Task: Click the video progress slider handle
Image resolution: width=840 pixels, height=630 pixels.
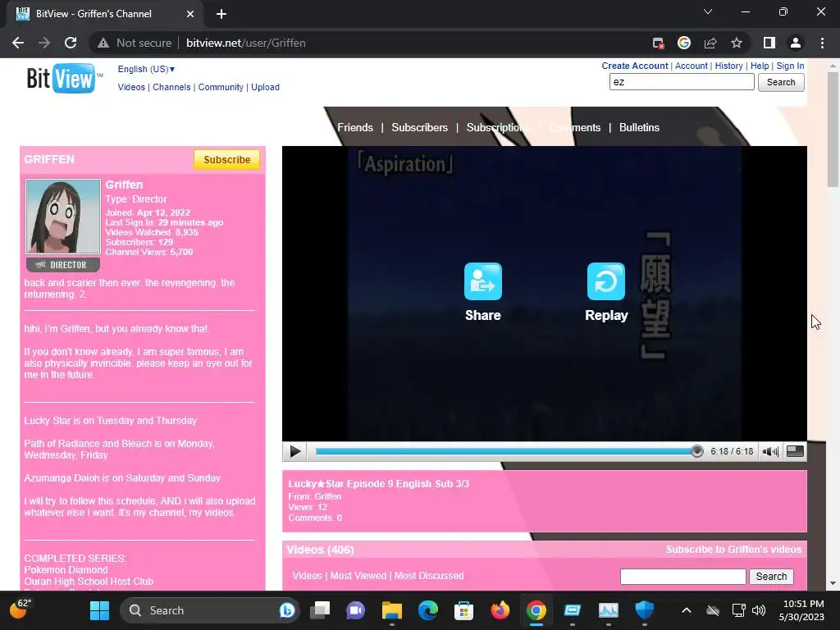Action: (x=696, y=451)
